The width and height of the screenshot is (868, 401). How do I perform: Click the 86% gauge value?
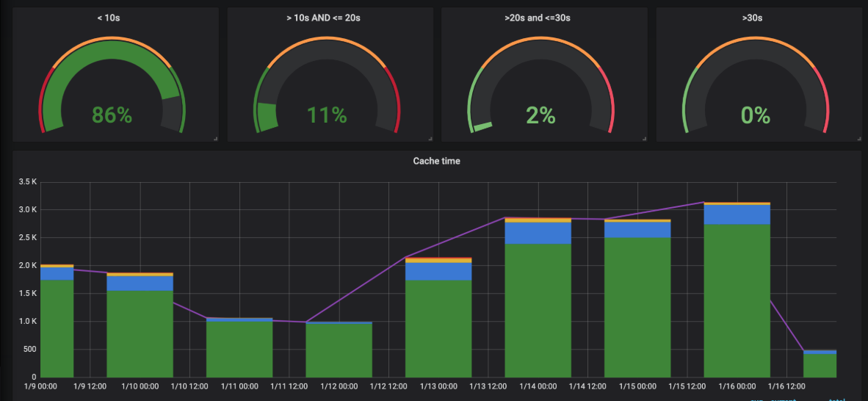tap(112, 115)
